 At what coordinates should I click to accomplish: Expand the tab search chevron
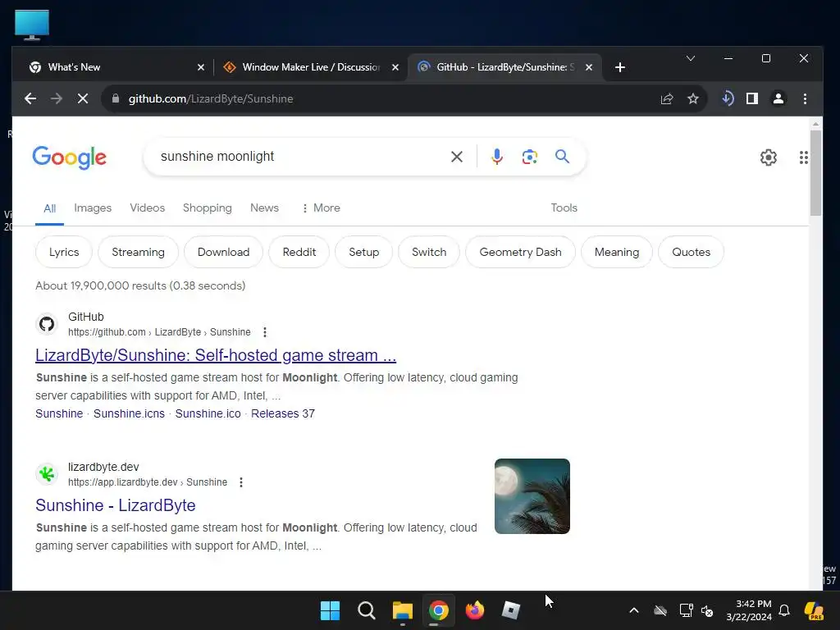pyautogui.click(x=691, y=58)
